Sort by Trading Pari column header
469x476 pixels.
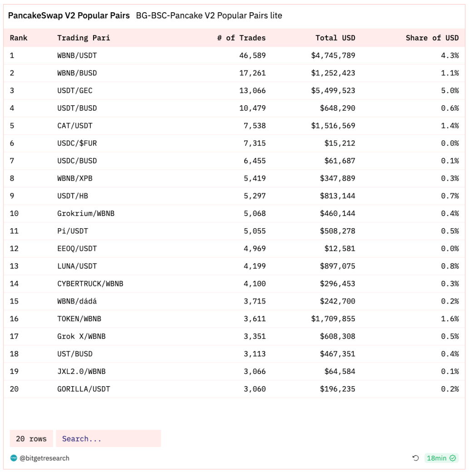click(x=84, y=38)
